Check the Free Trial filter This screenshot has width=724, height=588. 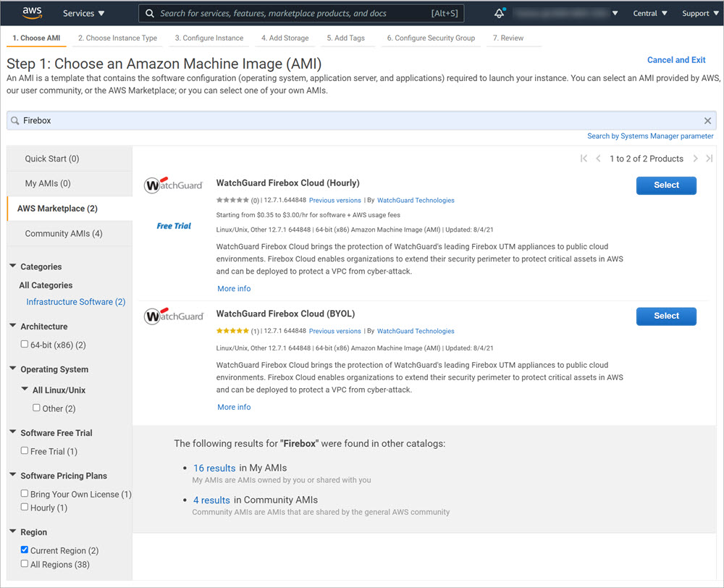pos(25,451)
